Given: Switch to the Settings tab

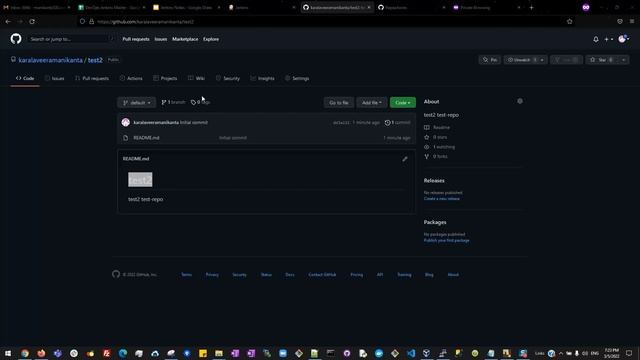Looking at the screenshot, I should coord(297,78).
